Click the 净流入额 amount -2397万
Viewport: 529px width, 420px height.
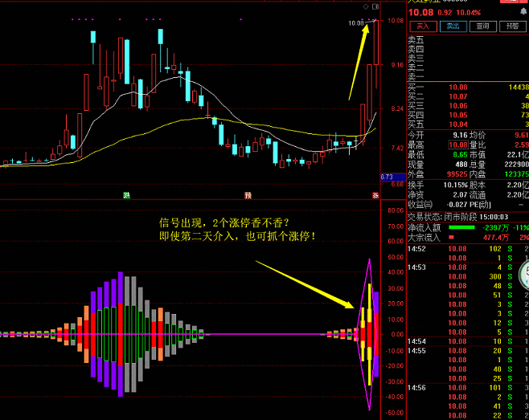click(495, 227)
